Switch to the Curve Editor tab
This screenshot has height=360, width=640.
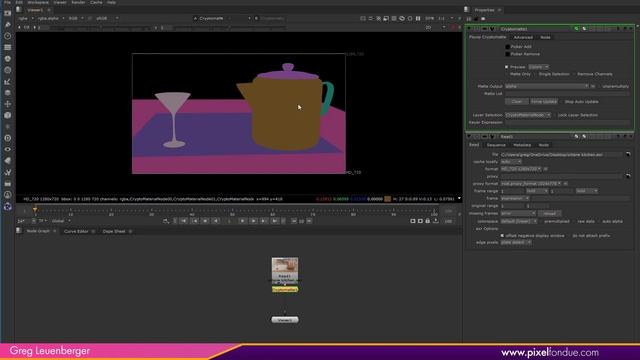76,231
